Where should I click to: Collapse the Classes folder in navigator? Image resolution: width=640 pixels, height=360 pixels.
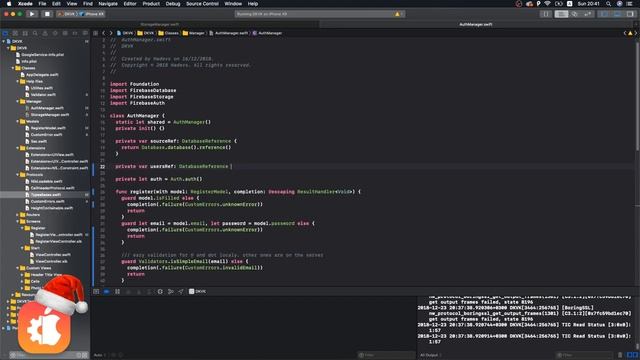[x=13, y=68]
